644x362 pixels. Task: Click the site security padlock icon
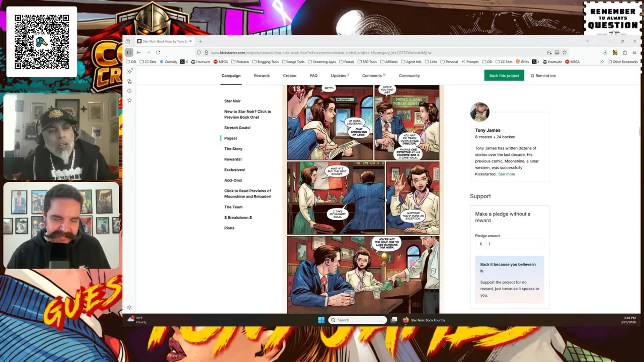pyautogui.click(x=206, y=52)
